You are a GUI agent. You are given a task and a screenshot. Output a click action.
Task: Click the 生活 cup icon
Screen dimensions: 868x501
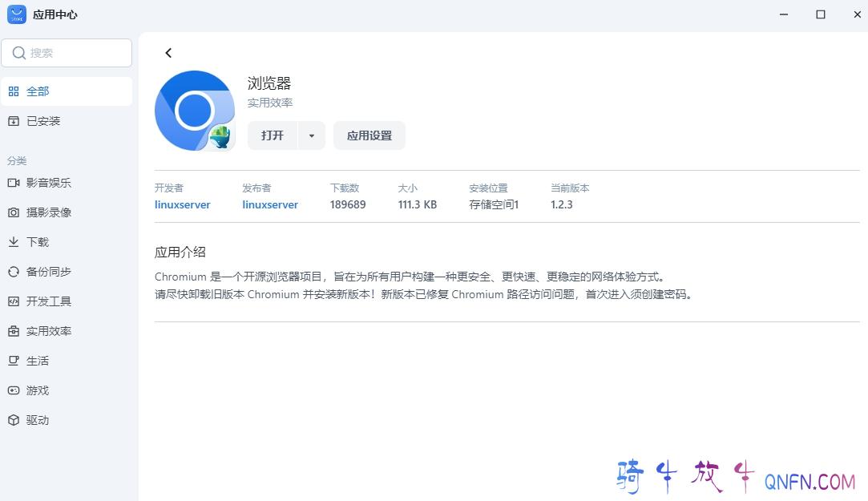pos(14,361)
